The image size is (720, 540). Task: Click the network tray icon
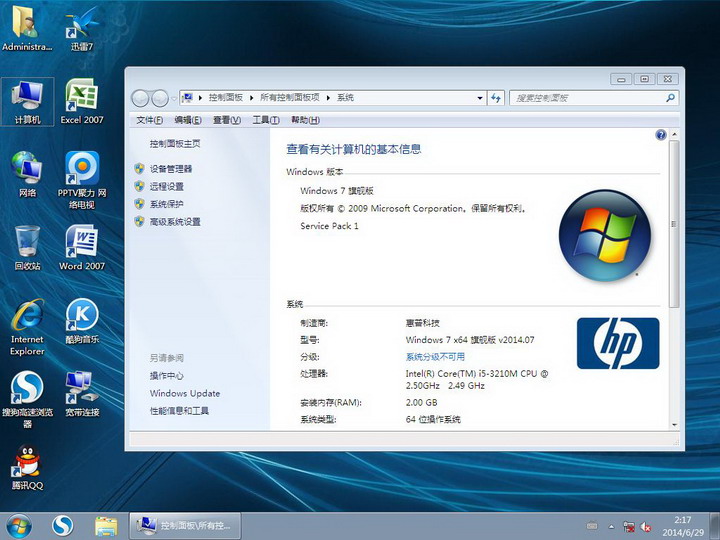(x=629, y=527)
